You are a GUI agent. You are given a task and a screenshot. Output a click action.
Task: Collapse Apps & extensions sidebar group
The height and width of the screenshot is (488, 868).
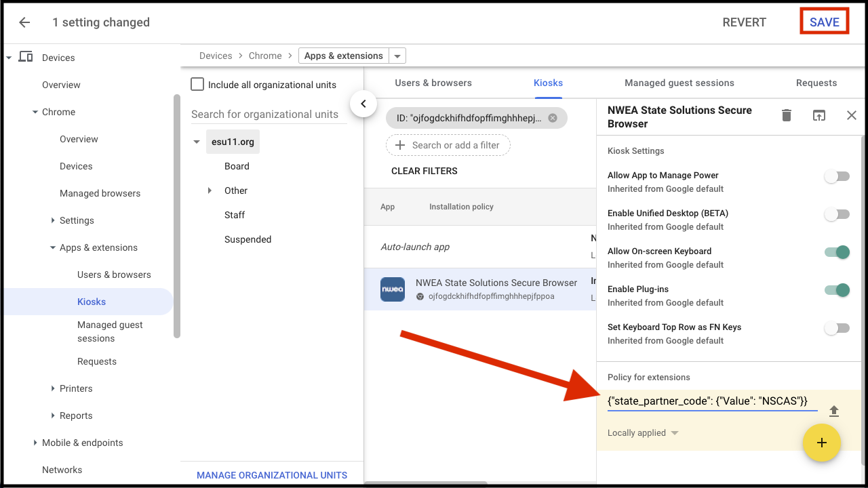click(x=53, y=247)
